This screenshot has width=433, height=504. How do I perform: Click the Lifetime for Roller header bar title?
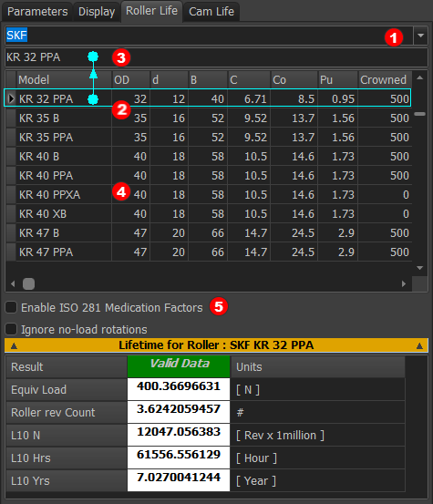tap(216, 345)
